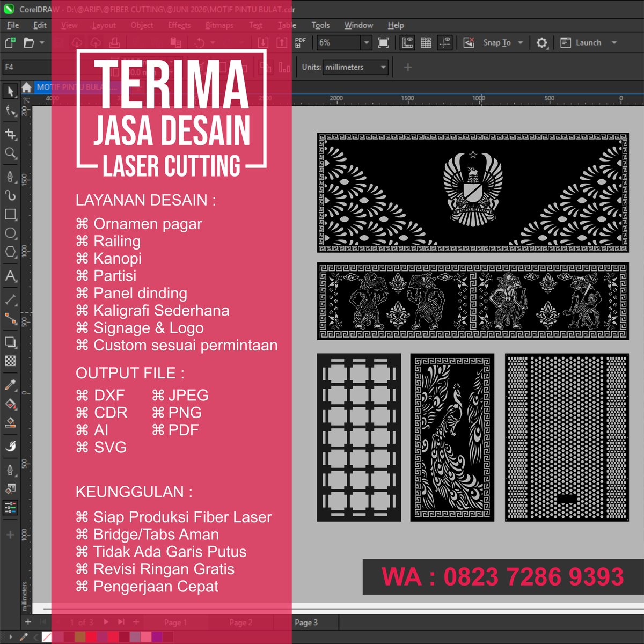Click the Options gear icon
The width and height of the screenshot is (644, 644).
(542, 43)
